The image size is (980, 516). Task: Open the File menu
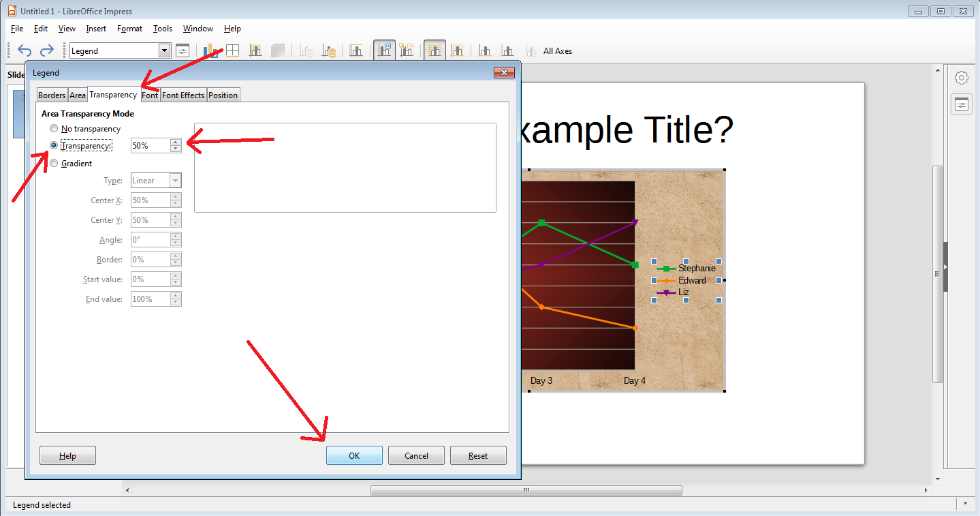pyautogui.click(x=17, y=29)
